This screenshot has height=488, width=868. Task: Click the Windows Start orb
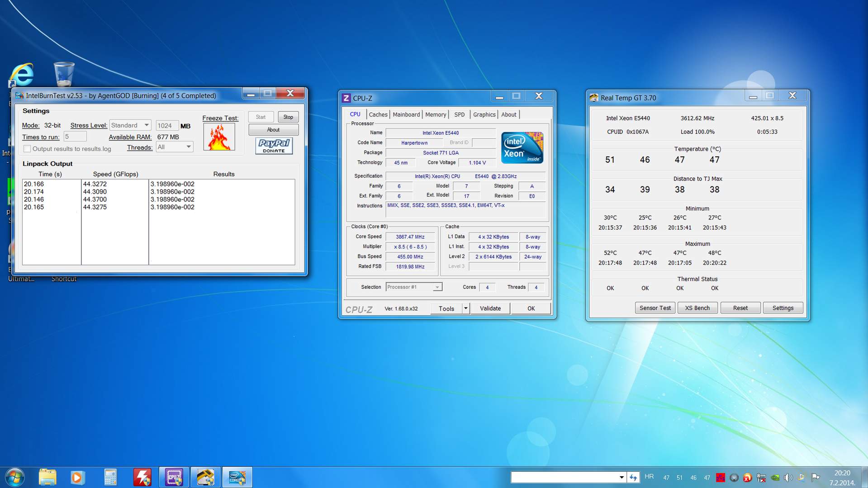pos(14,477)
